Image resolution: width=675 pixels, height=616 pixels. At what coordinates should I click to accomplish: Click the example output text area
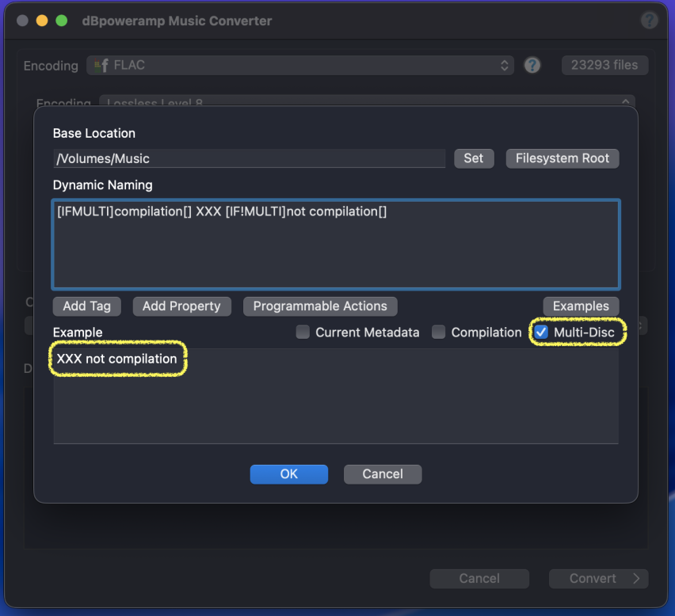[336, 396]
